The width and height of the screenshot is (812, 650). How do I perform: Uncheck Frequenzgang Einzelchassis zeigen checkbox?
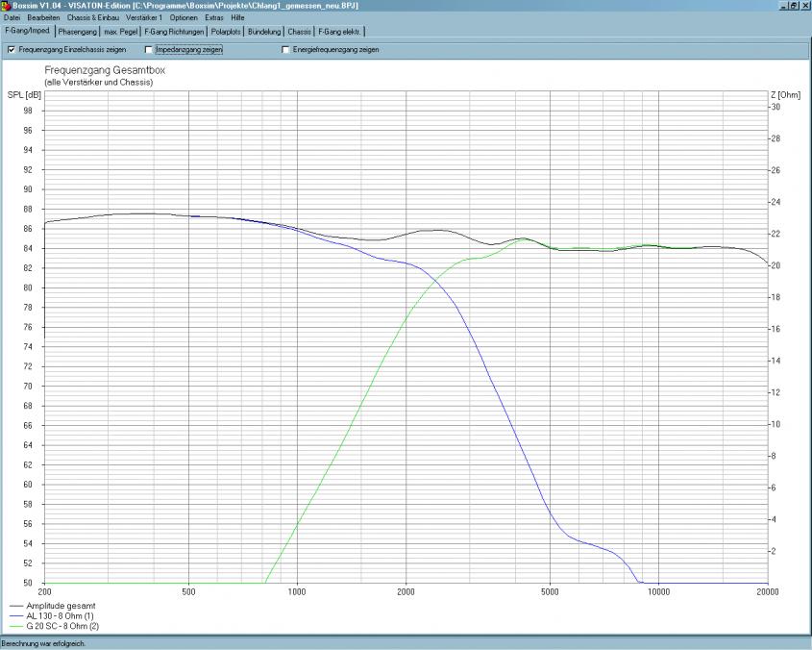[x=12, y=49]
